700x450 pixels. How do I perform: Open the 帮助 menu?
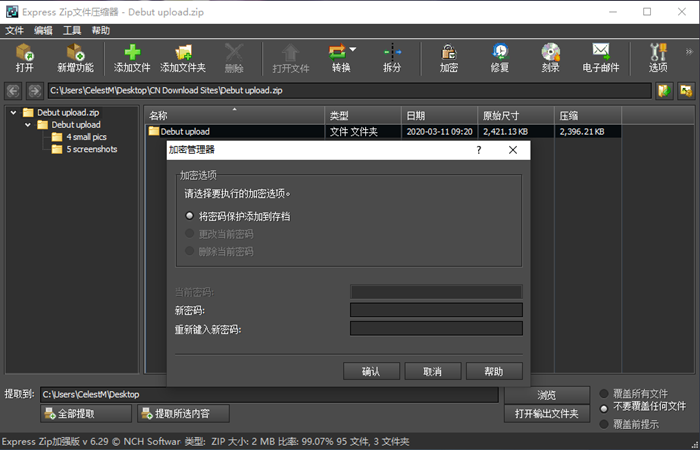(x=100, y=30)
